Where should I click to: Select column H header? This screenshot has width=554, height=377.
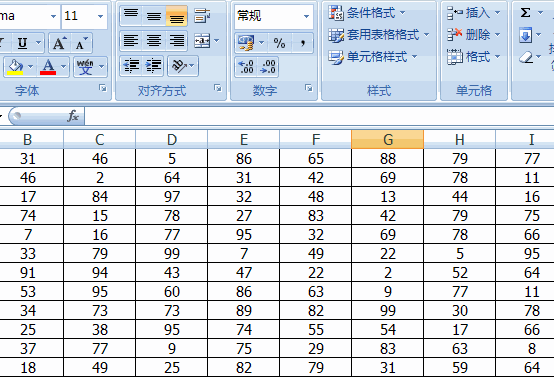click(460, 139)
